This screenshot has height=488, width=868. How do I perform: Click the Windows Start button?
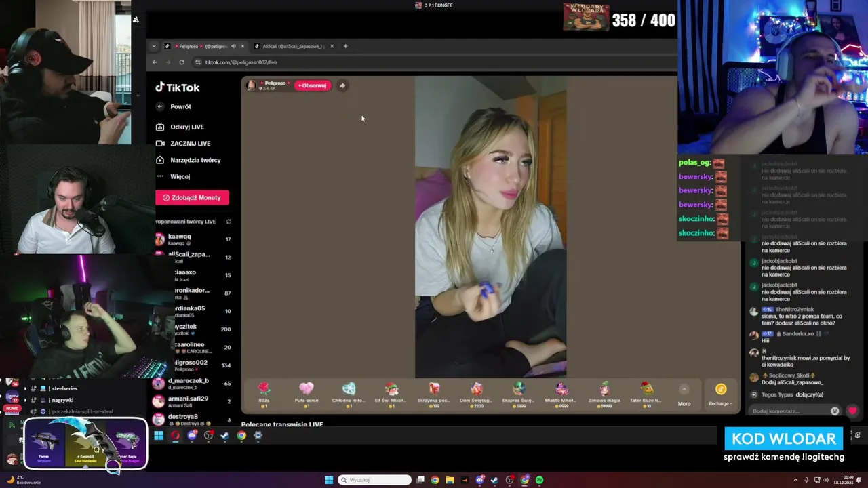329,480
